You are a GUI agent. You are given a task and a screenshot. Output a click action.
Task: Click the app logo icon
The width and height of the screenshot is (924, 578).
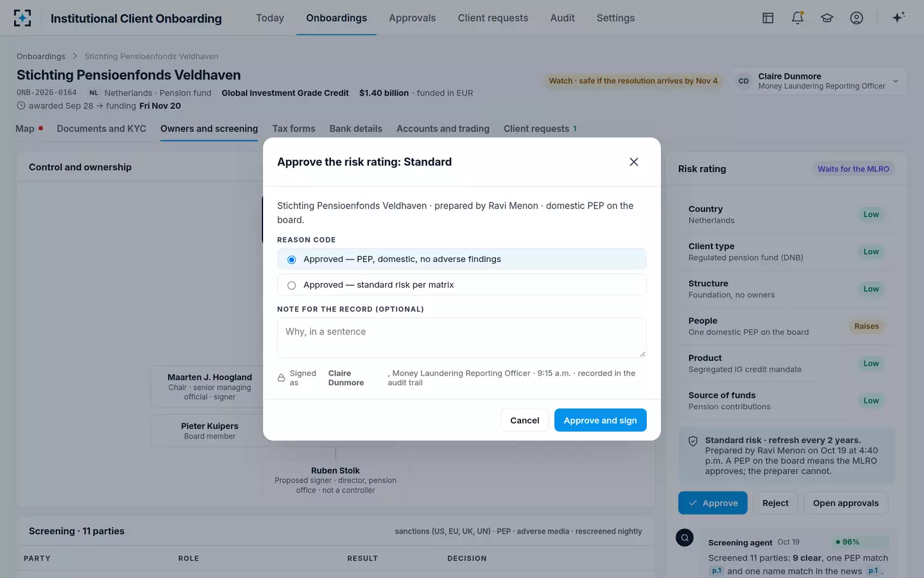(22, 18)
